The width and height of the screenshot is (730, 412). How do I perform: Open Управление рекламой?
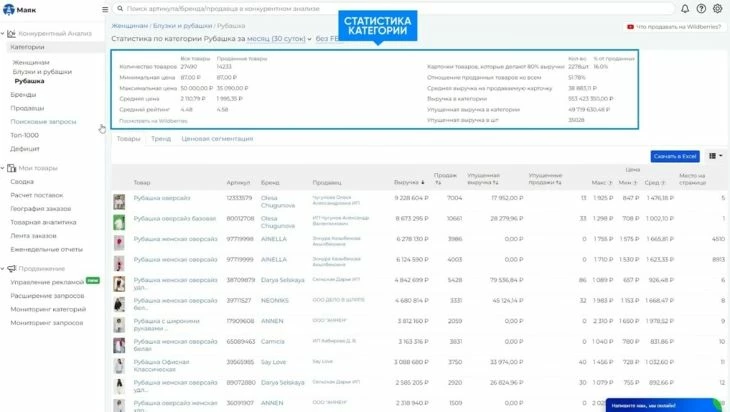tap(47, 282)
